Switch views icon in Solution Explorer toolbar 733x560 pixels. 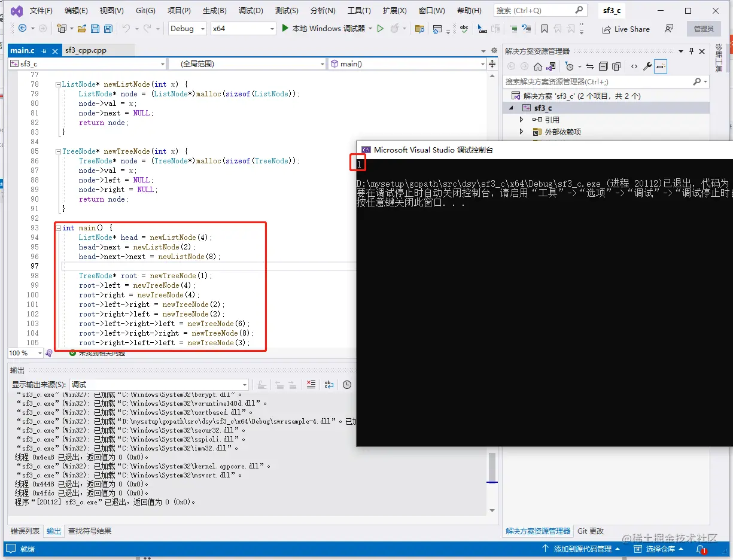click(551, 66)
